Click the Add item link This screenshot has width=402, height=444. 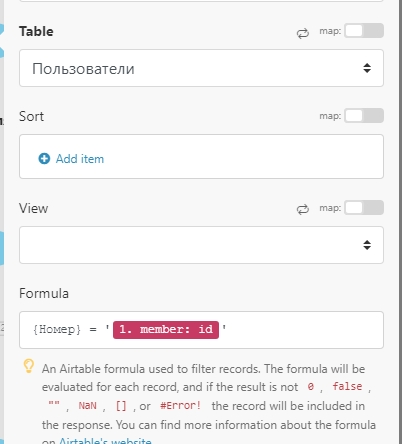[80, 159]
